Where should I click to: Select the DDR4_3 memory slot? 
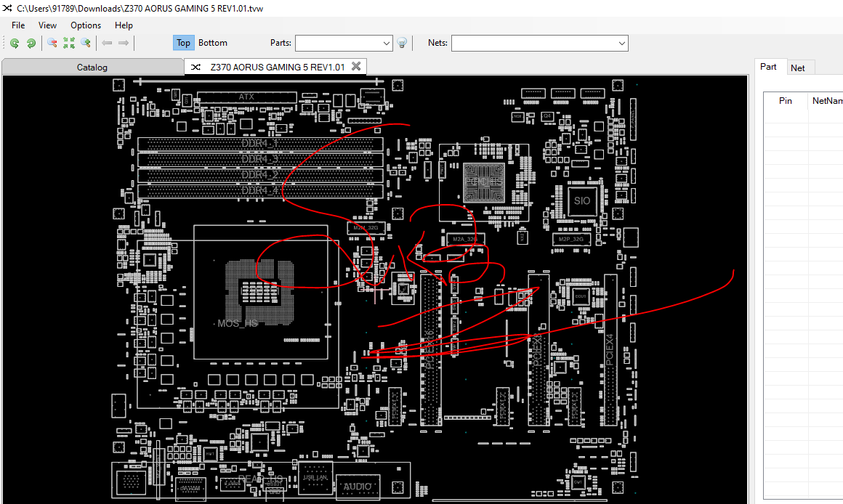click(x=260, y=159)
